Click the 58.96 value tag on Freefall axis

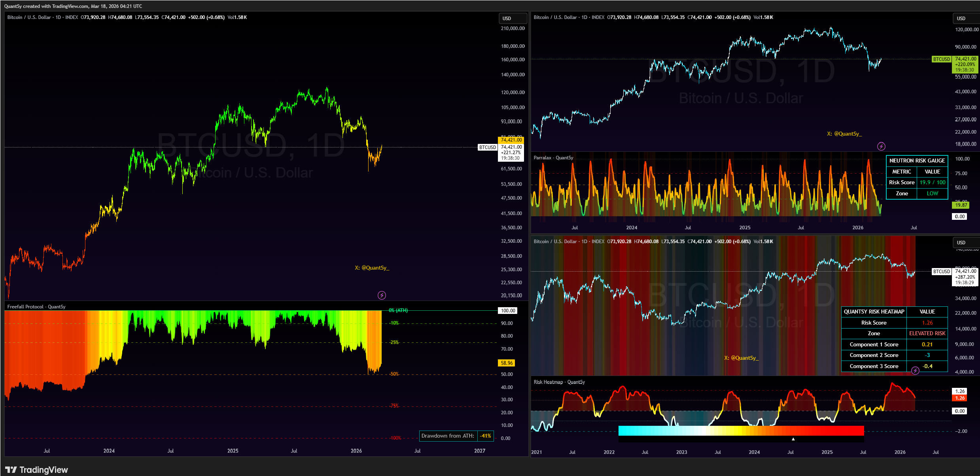click(x=507, y=363)
